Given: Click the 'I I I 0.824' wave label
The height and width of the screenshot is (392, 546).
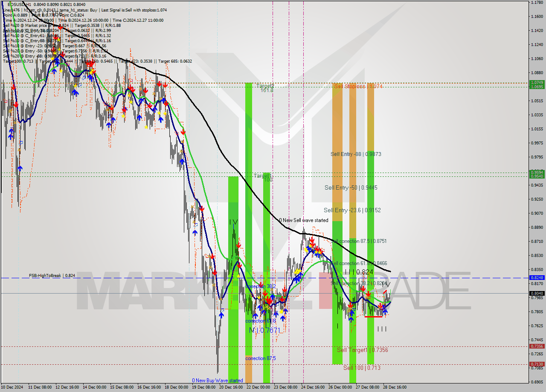Looking at the screenshot, I should pyautogui.click(x=359, y=272).
